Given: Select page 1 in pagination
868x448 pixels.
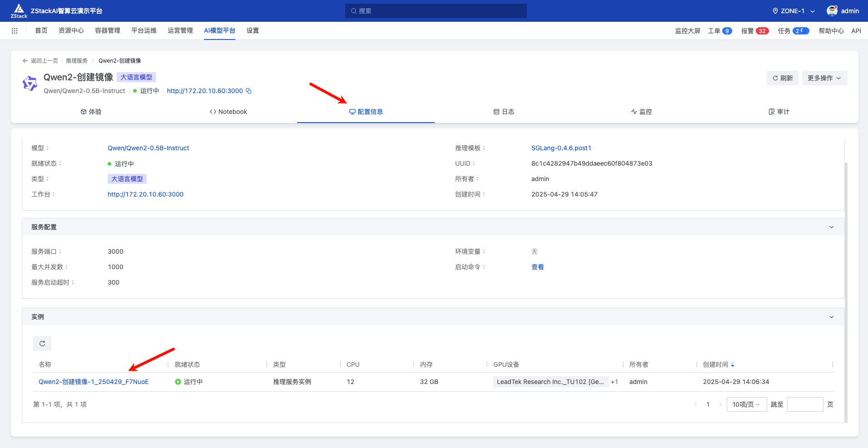Looking at the screenshot, I should tap(708, 404).
